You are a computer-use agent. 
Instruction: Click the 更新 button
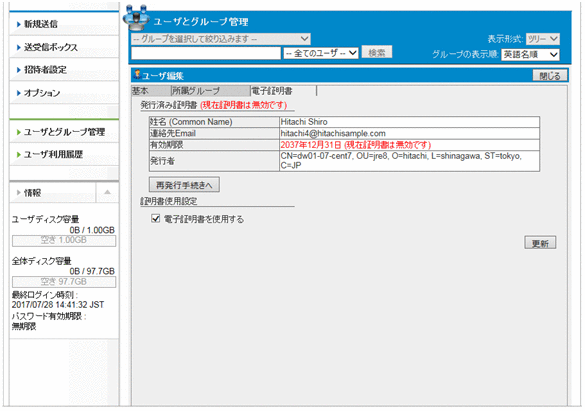[540, 243]
